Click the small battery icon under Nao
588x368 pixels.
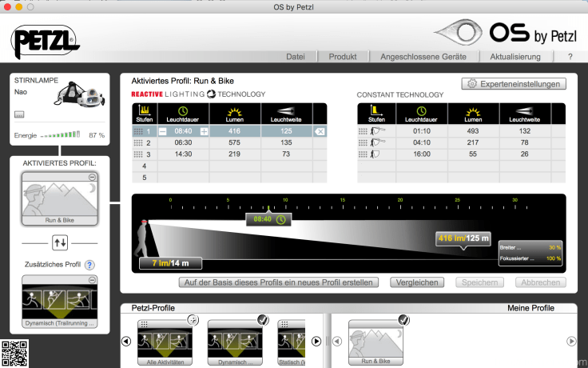point(19,114)
